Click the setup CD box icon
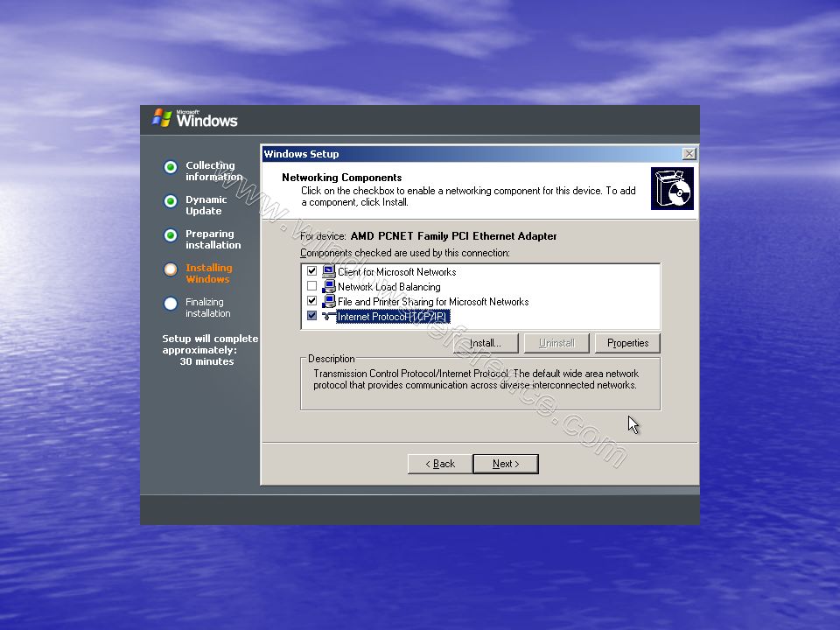Image resolution: width=840 pixels, height=630 pixels. [672, 189]
